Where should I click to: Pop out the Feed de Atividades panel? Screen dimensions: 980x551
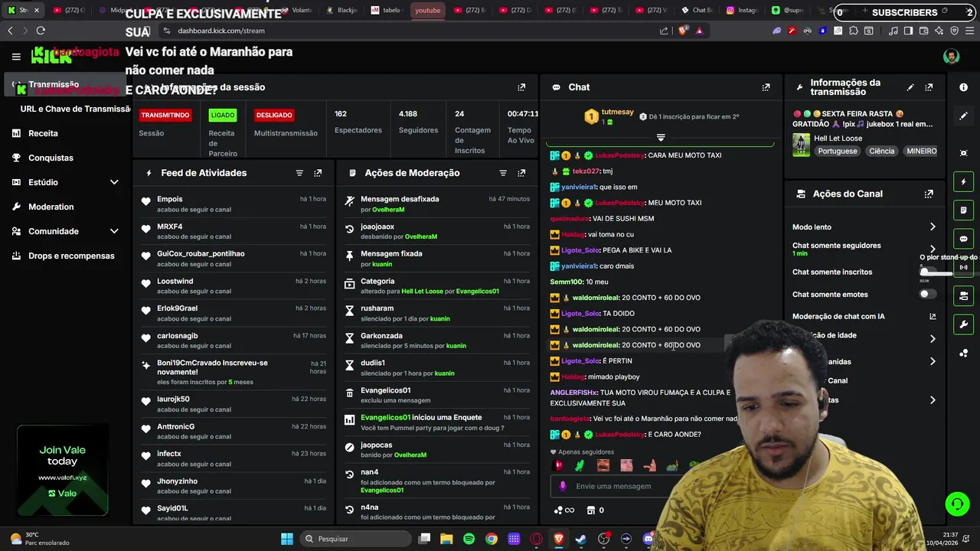[318, 173]
